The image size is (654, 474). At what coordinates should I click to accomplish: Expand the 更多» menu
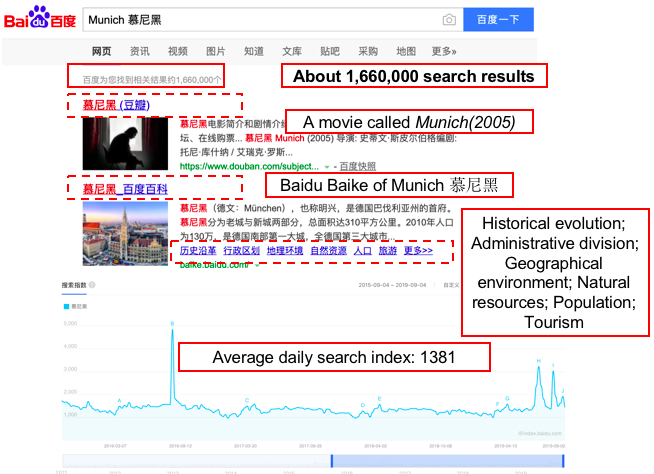[444, 51]
